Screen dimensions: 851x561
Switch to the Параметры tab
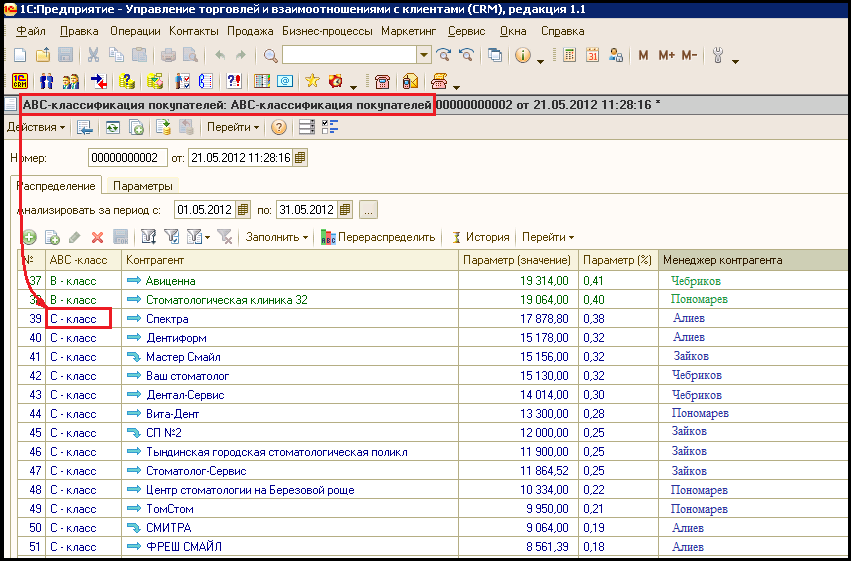click(x=143, y=186)
